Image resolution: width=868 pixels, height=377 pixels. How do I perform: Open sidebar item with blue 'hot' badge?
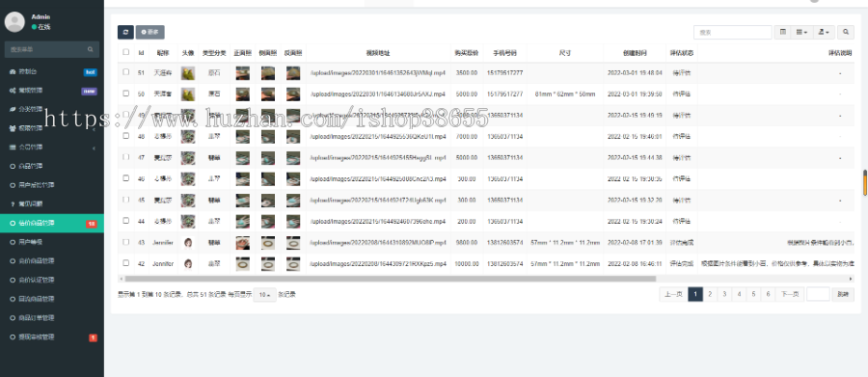coord(52,72)
